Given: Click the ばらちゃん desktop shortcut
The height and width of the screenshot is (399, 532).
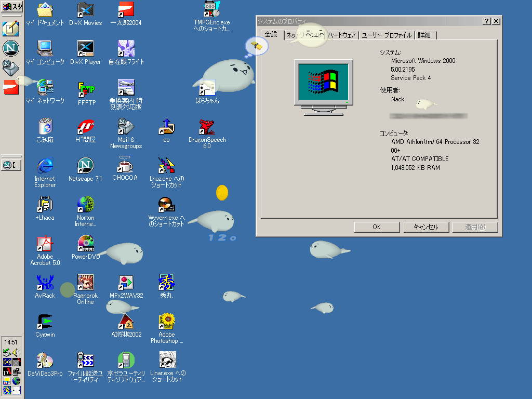Looking at the screenshot, I should tap(207, 91).
